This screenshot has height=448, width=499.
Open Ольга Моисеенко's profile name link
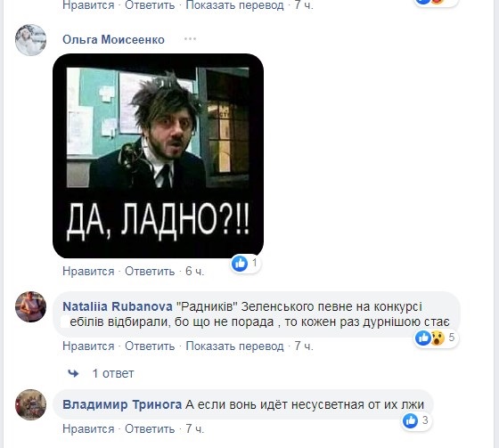coord(114,39)
